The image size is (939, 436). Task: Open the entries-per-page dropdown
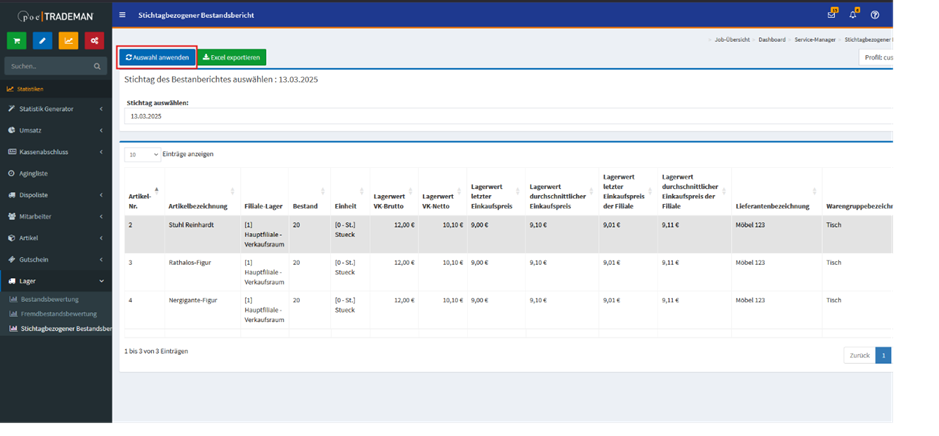point(143,155)
